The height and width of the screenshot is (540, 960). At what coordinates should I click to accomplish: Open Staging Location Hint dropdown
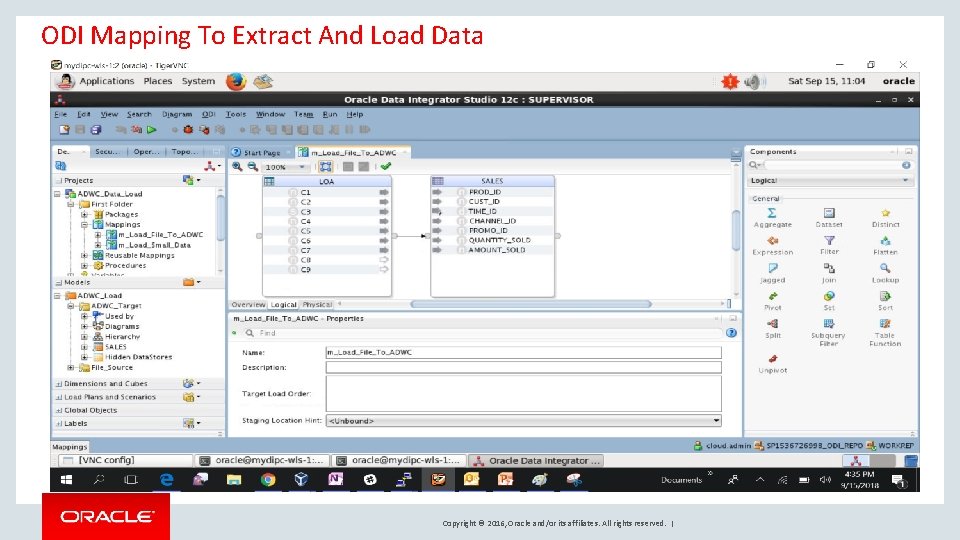pyautogui.click(x=716, y=421)
